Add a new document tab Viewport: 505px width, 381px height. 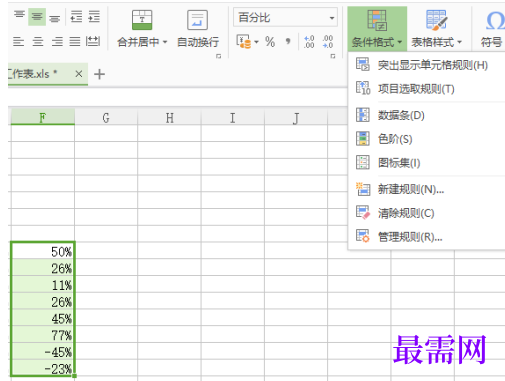coord(99,74)
